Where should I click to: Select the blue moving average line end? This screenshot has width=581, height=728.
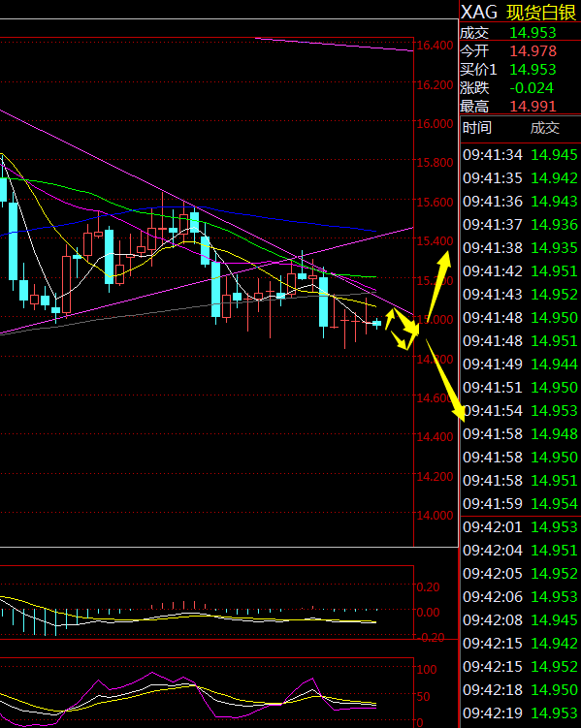[374, 231]
